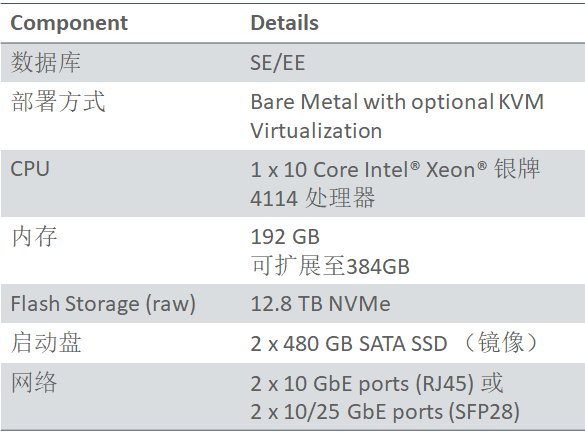Select the 数据库 row label

click(46, 62)
